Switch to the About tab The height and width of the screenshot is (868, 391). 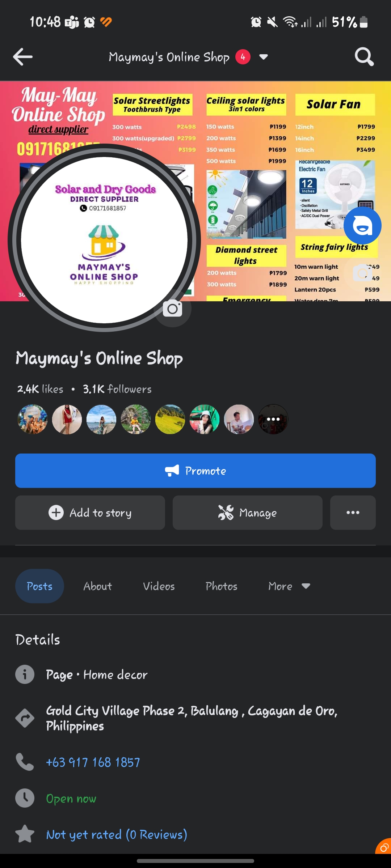coord(98,586)
